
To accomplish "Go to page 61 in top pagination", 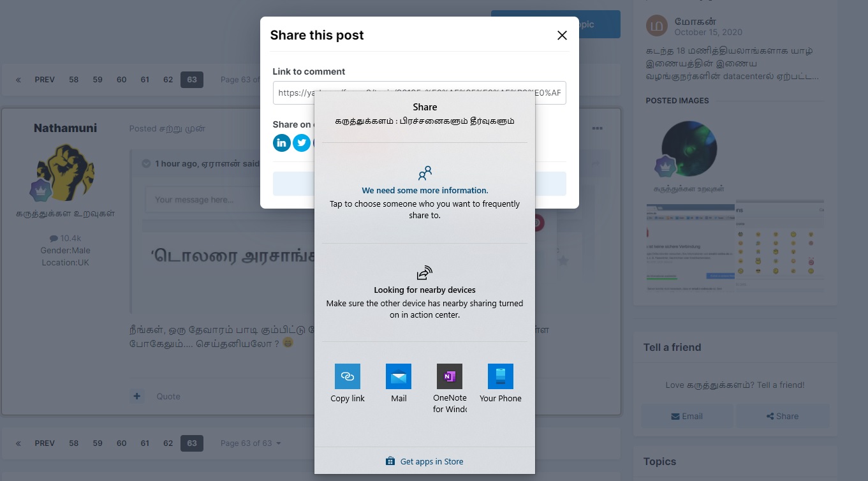I will point(145,80).
